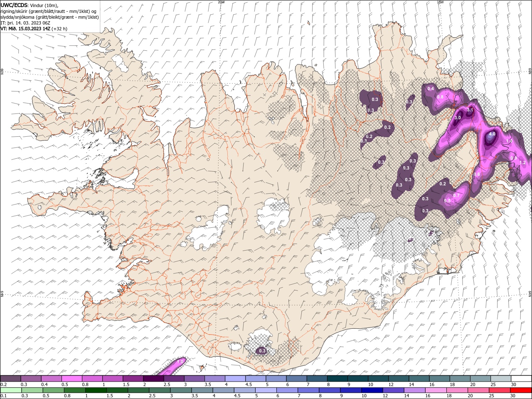Pick the white snow swatch labeled 30
This screenshot has width=532, height=399.
tap(521, 379)
